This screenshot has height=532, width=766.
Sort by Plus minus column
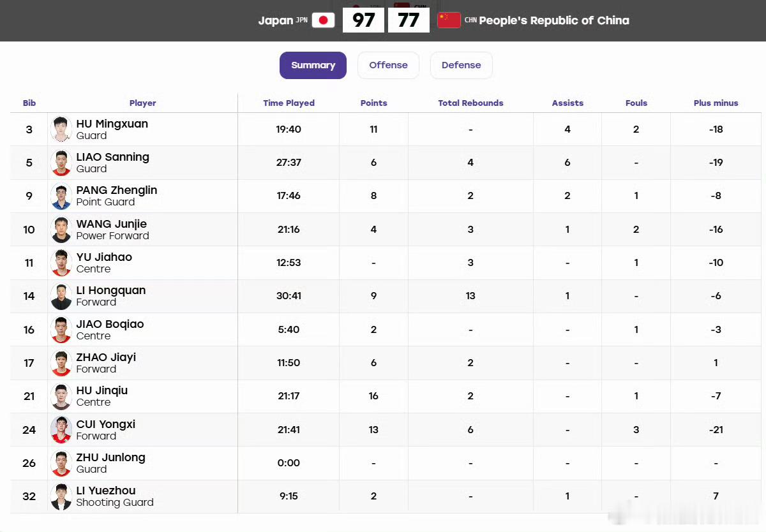click(x=716, y=103)
